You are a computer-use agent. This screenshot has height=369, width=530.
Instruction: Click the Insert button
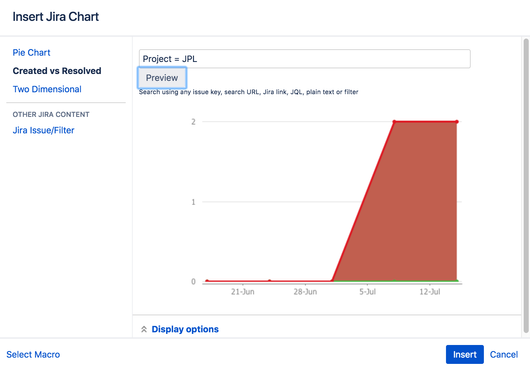tap(464, 354)
